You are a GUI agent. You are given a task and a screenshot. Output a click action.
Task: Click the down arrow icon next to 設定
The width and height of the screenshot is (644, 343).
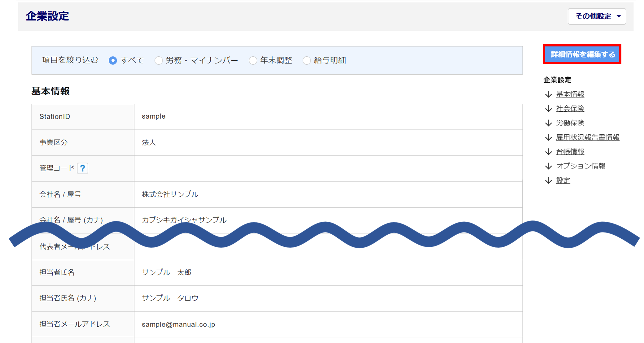coord(548,180)
